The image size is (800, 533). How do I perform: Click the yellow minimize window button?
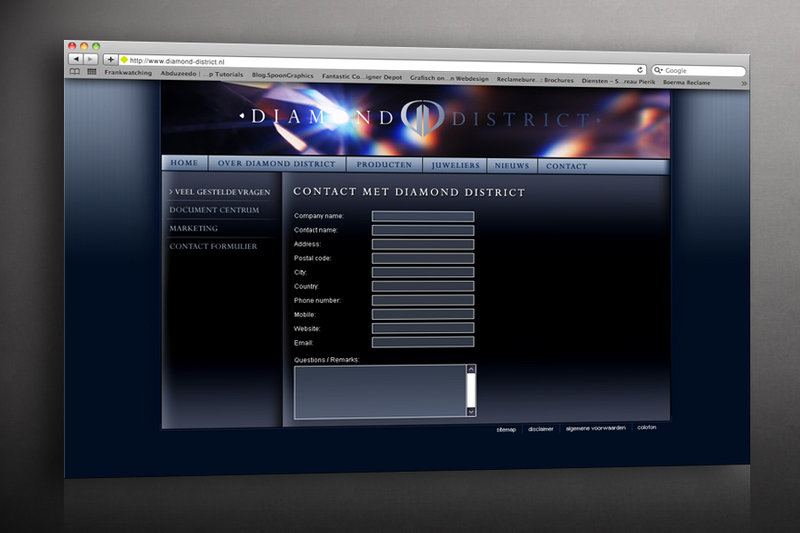84,46
